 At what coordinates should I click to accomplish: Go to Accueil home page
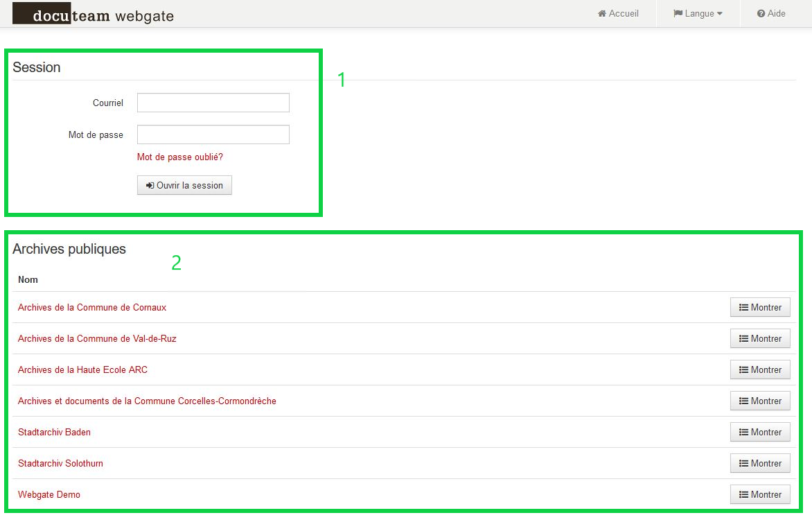pos(618,14)
